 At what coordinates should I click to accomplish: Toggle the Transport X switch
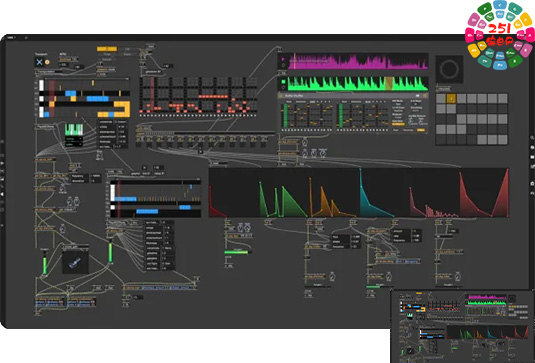point(39,62)
